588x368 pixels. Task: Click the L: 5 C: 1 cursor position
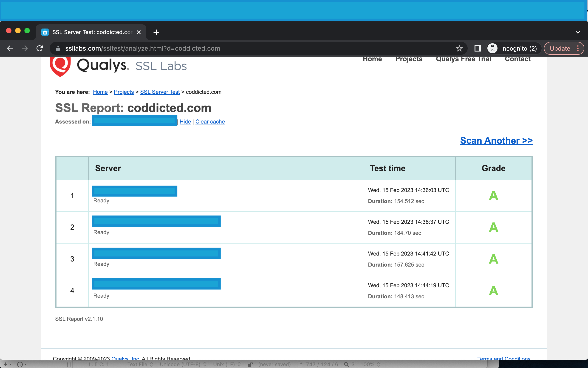pyautogui.click(x=98, y=364)
